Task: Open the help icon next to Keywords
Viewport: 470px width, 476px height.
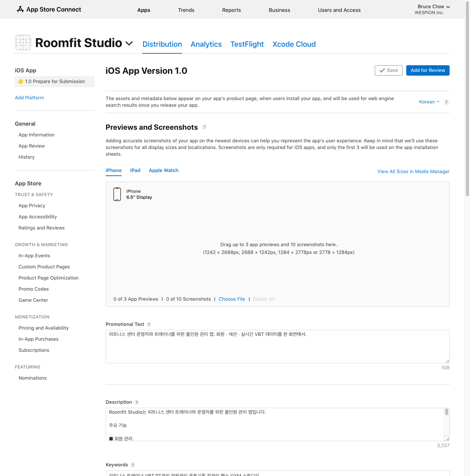Action: pos(133,465)
